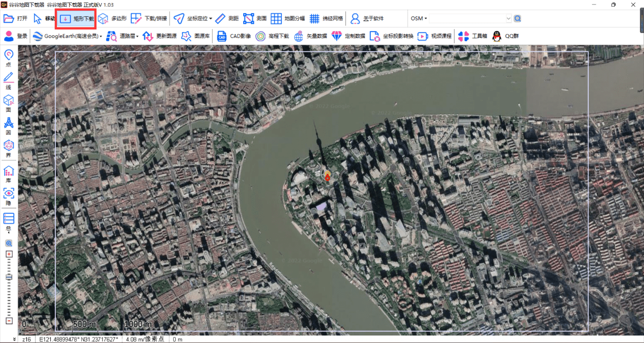Screen dimensions: 644x343
Task: Open the 工具箱 toolbox
Action: tap(472, 36)
